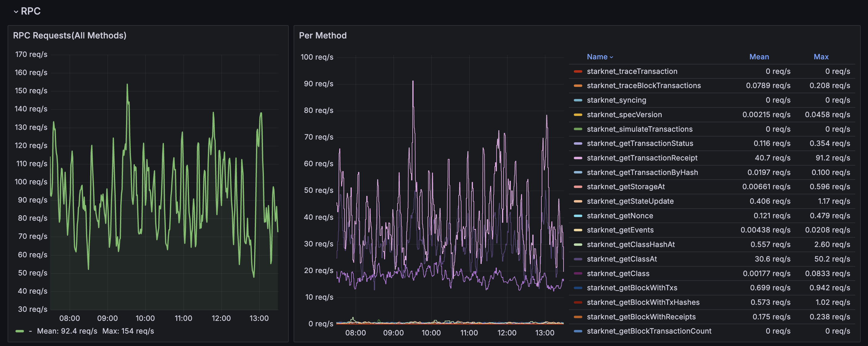Screen dimensions: 868x346
Task: Select starknet_getBlockWithTxHashes legend name
Action: click(x=643, y=302)
